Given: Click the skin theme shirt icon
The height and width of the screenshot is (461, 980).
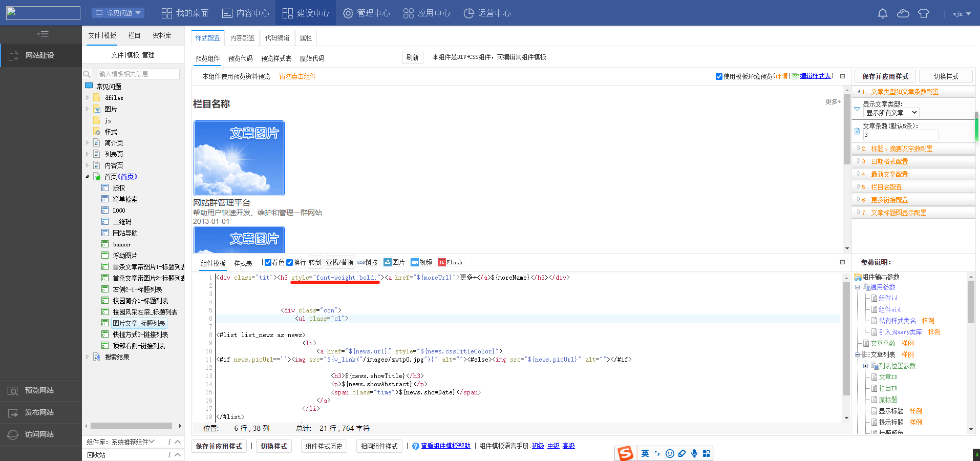Looking at the screenshot, I should (x=923, y=13).
